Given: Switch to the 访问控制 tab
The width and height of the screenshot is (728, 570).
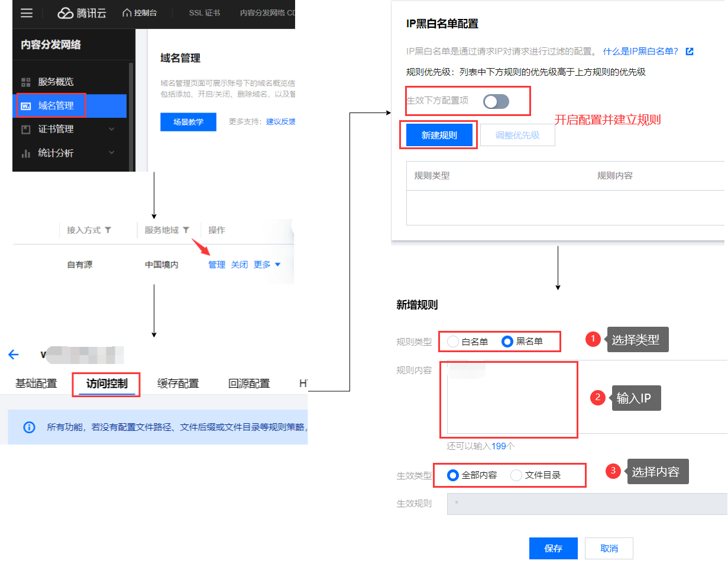Looking at the screenshot, I should (x=106, y=384).
